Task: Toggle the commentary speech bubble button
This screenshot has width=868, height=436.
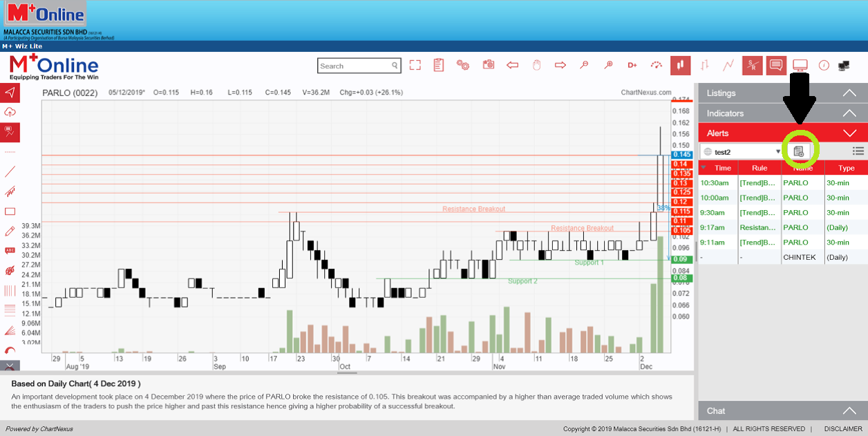Action: tap(775, 65)
